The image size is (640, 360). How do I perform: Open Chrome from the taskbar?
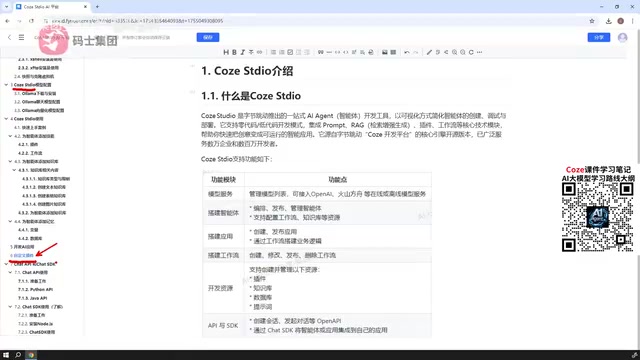coord(31,355)
